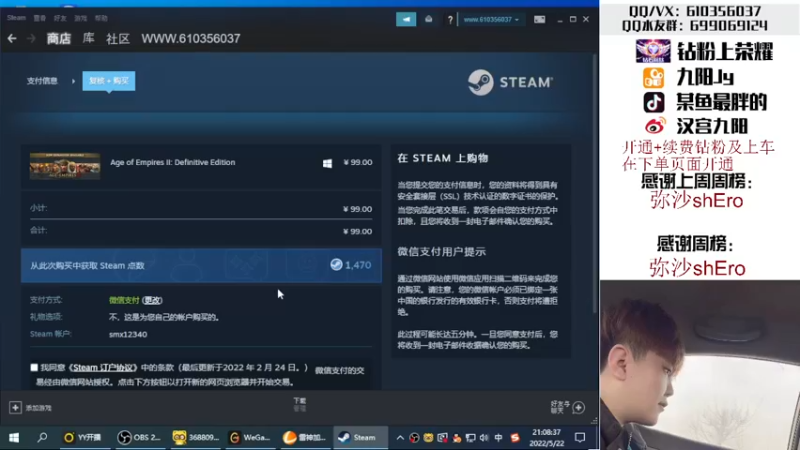Click the Age of Empires II thumbnail
This screenshot has width=800, height=450.
pyautogui.click(x=65, y=166)
